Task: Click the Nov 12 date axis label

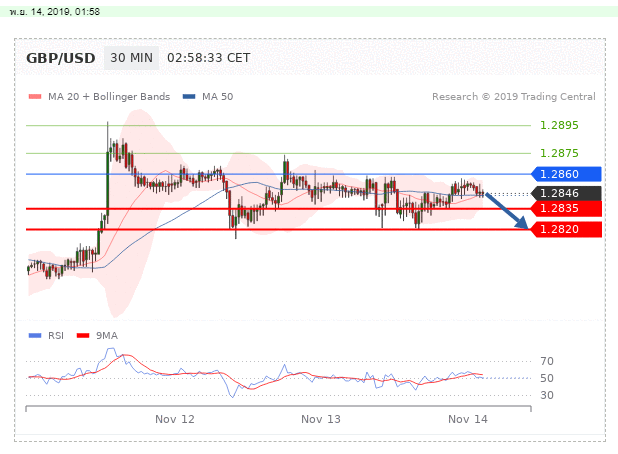Action: [175, 419]
